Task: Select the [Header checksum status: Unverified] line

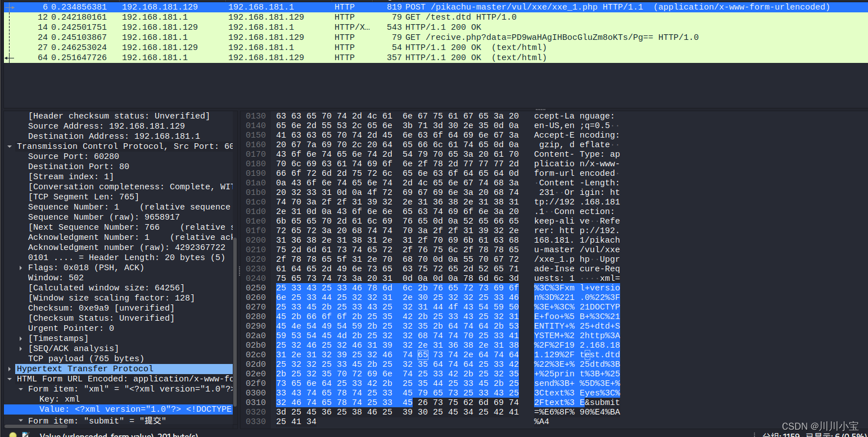Action: pos(119,116)
